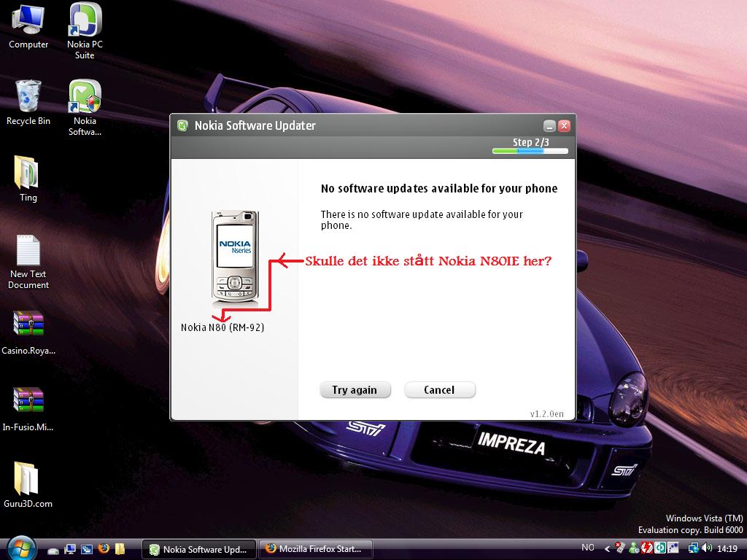This screenshot has height=560, width=747.
Task: Close the Nokia Software Updater window
Action: [564, 125]
